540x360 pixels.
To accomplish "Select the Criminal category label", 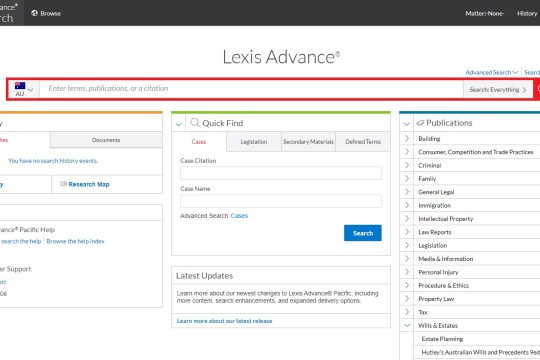I will (x=429, y=165).
